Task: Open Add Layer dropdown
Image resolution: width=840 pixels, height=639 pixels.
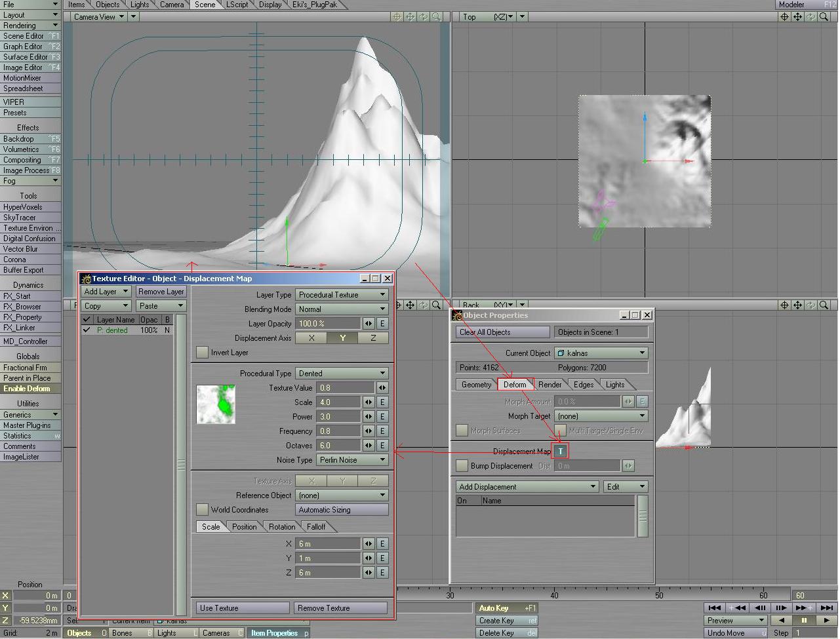Action: 106,292
